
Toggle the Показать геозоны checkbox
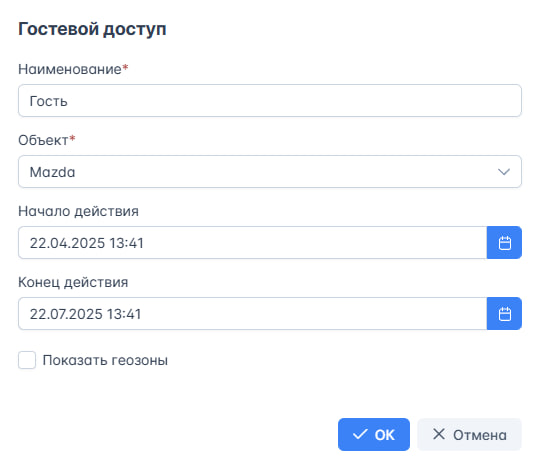[27, 360]
